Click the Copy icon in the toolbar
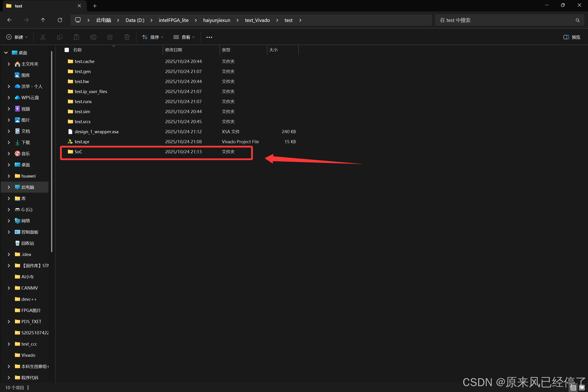The width and height of the screenshot is (588, 392). click(x=59, y=37)
